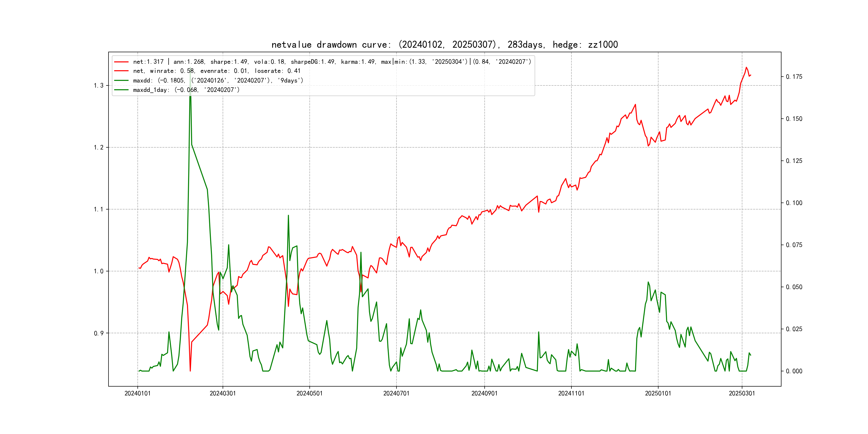
Task: Click the red legend line for net:1.317
Action: pyautogui.click(x=121, y=62)
